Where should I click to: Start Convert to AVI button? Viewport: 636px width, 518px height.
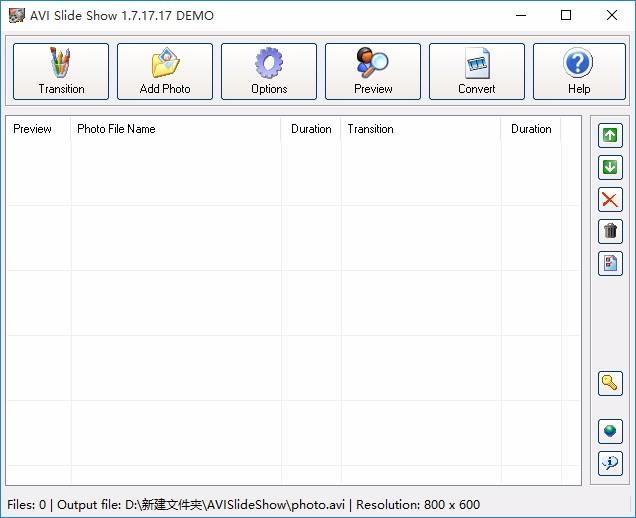(477, 71)
